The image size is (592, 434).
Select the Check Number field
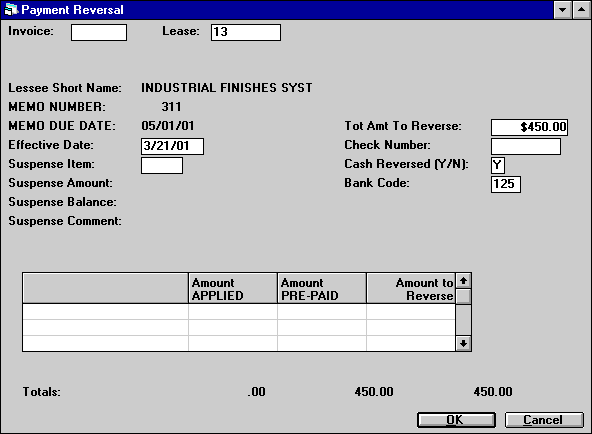(x=526, y=146)
